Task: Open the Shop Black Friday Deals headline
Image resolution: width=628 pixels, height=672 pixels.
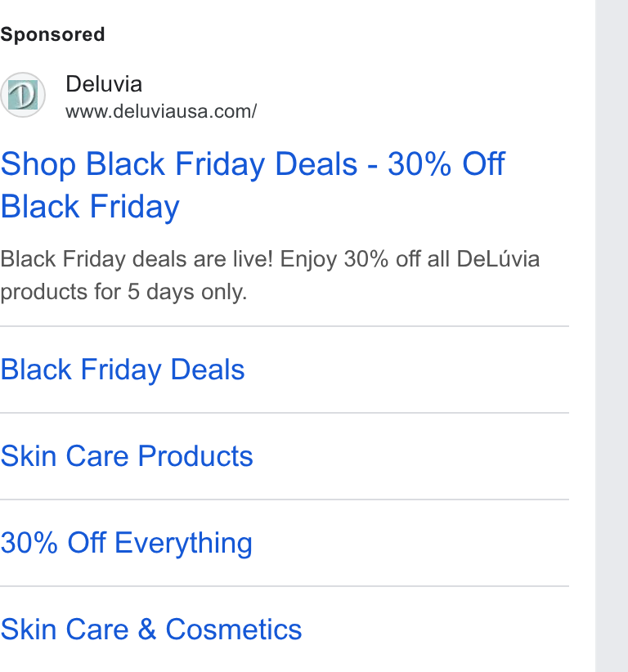Action: [253, 185]
